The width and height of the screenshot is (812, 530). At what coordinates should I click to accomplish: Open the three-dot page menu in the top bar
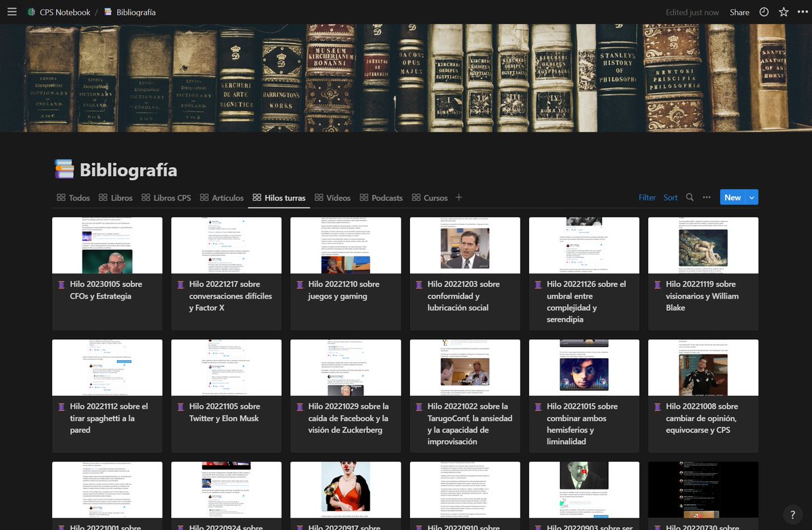pos(802,12)
